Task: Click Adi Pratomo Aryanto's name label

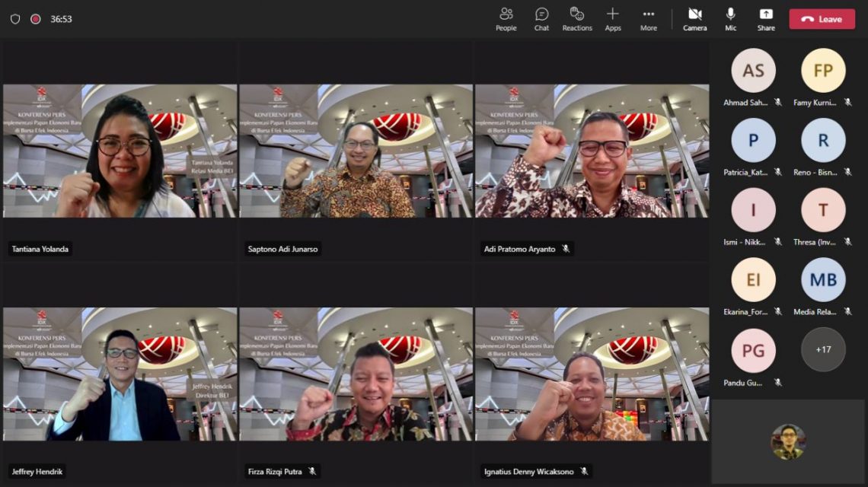Action: [519, 249]
